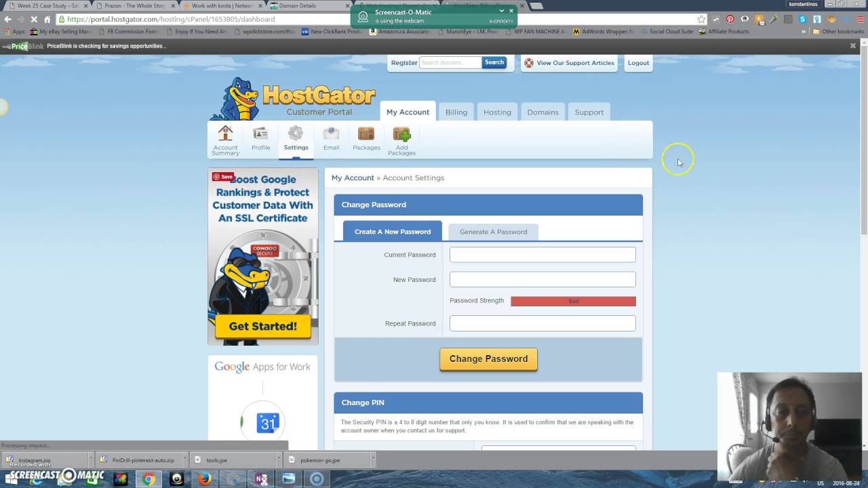868x488 pixels.
Task: Select the Generate A Password tab
Action: click(493, 232)
